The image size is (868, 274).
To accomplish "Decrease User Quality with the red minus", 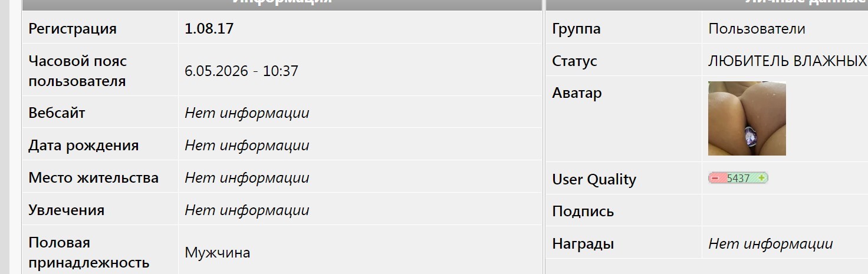I will (x=715, y=178).
